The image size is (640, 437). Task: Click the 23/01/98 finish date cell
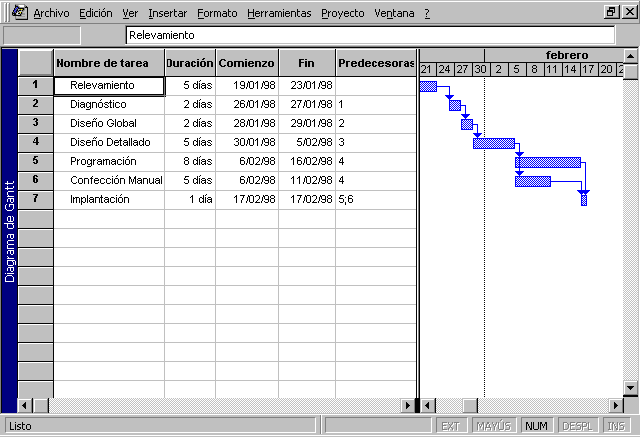(x=307, y=86)
